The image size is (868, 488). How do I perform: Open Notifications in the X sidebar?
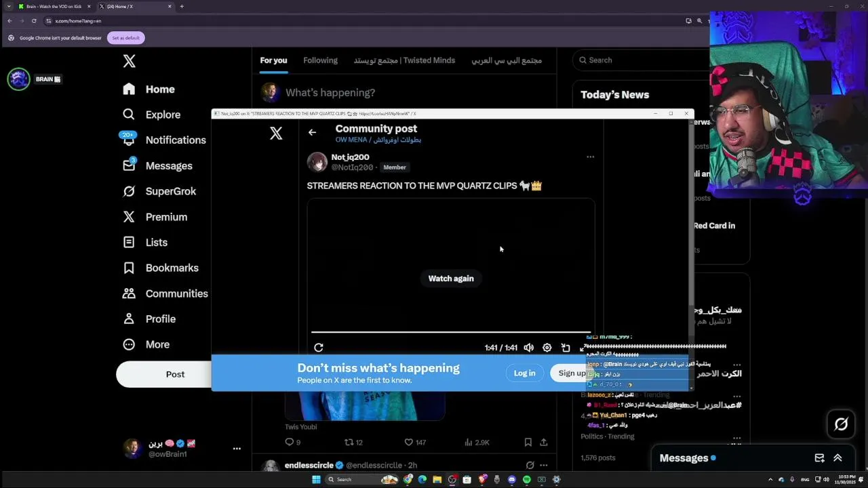point(163,140)
